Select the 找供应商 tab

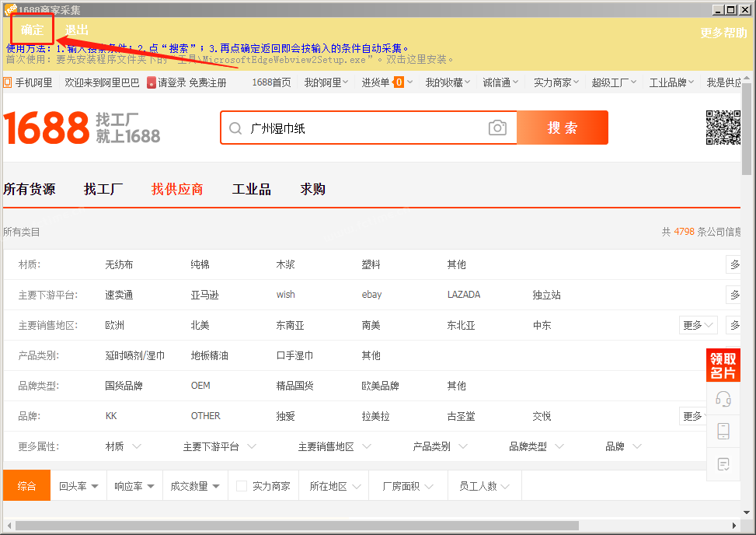(177, 189)
